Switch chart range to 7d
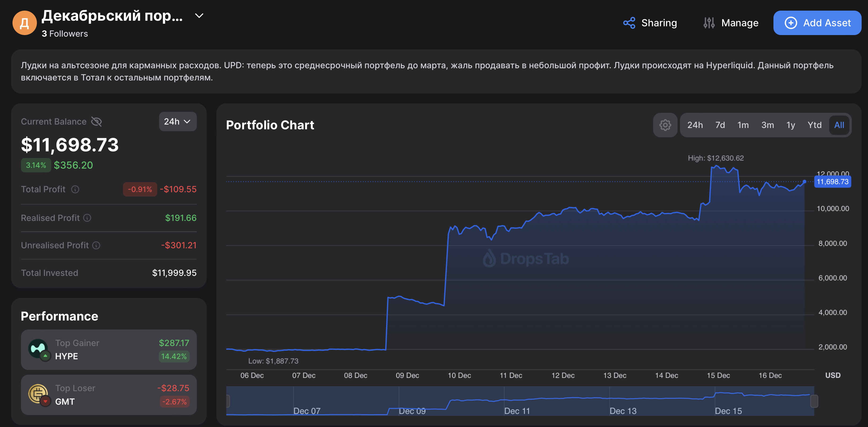 click(x=720, y=125)
